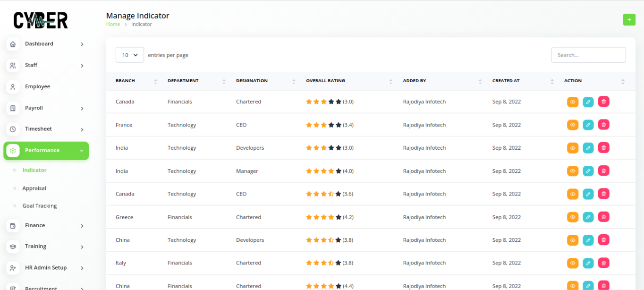Delete the India Developers indicator row
644x290 pixels.
point(603,148)
